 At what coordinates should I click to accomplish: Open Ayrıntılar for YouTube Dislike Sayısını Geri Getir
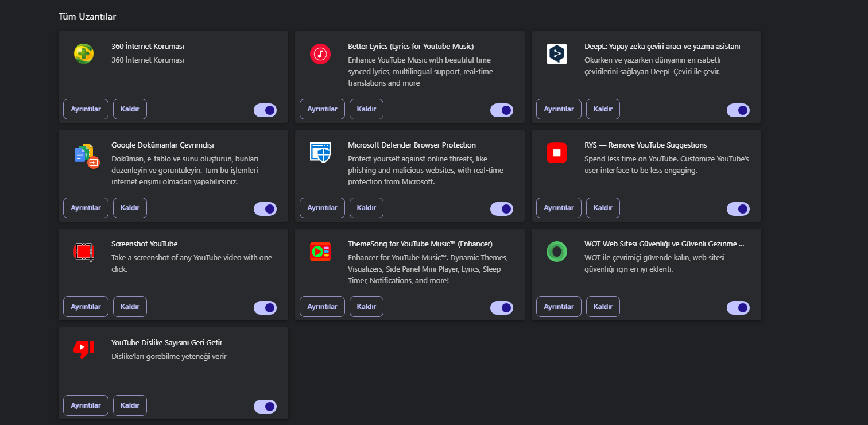click(x=86, y=405)
